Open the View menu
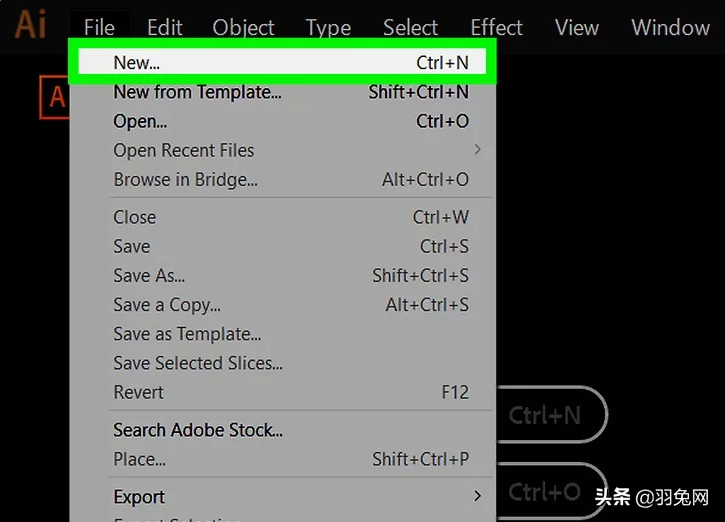725x522 pixels. [577, 27]
